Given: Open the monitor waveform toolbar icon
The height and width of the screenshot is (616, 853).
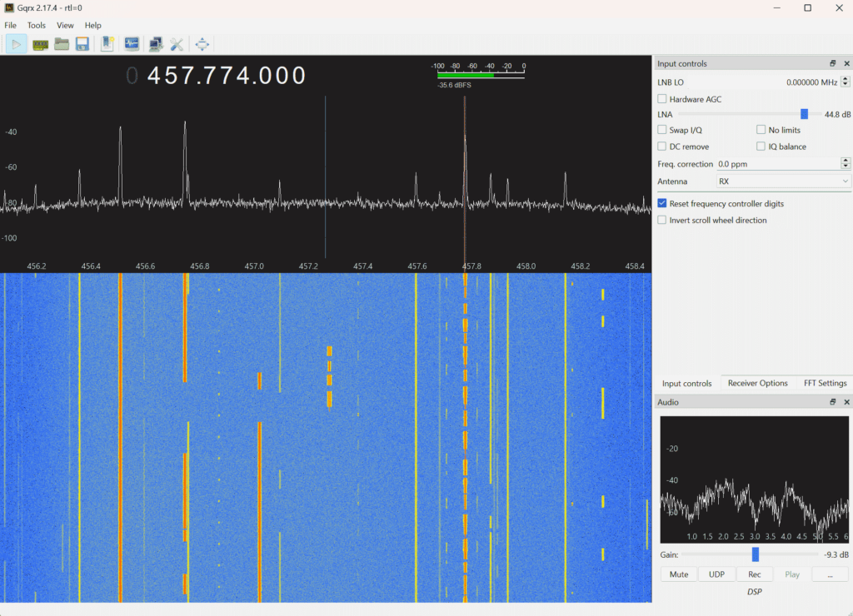Looking at the screenshot, I should point(132,43).
